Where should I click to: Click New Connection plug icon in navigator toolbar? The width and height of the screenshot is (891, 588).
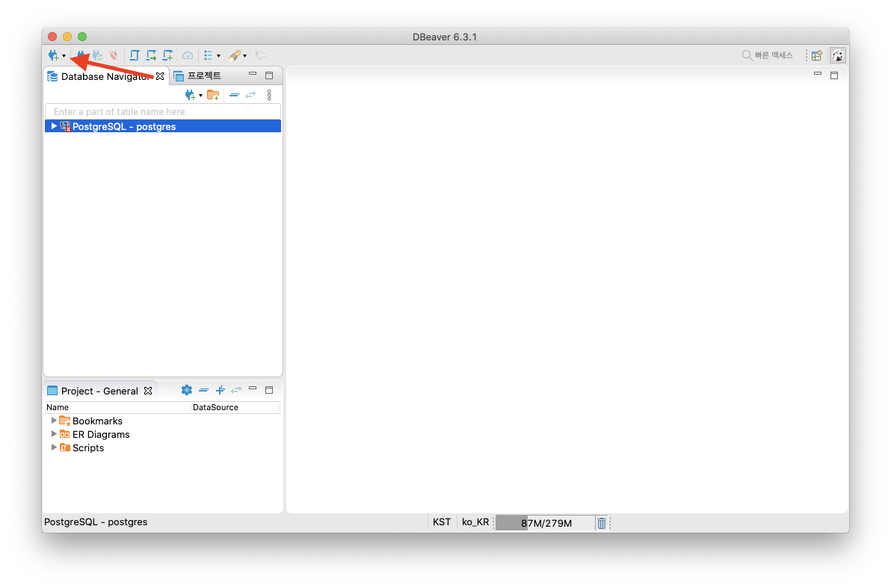[x=191, y=95]
